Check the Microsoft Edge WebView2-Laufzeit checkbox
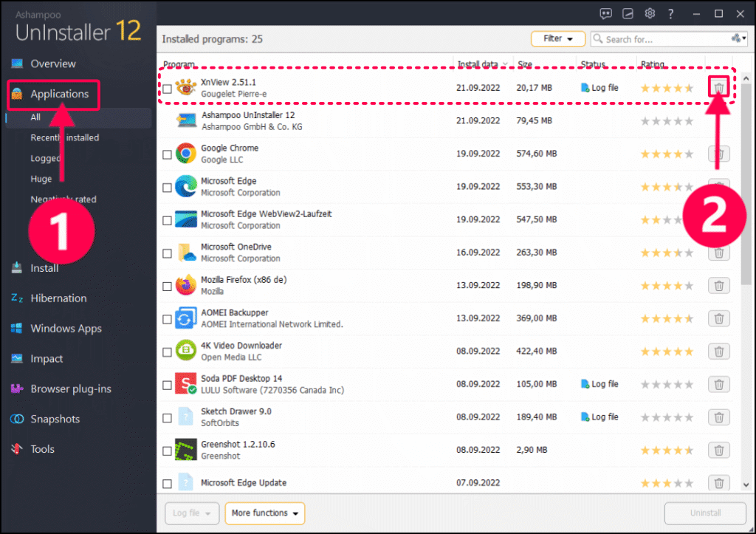This screenshot has height=534, width=756. (x=168, y=220)
